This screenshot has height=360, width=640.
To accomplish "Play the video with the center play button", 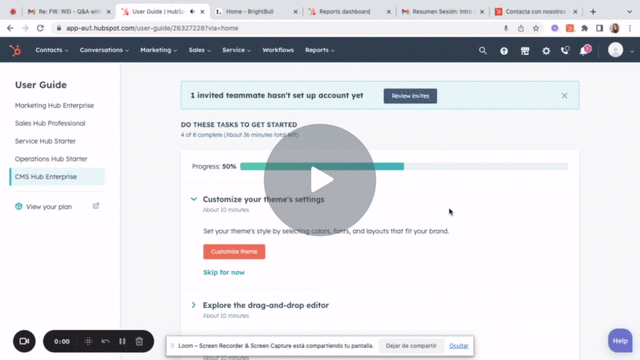I will 320,180.
